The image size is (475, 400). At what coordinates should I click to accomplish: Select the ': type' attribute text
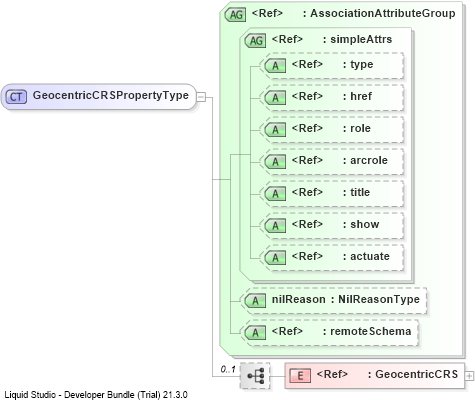(358, 64)
